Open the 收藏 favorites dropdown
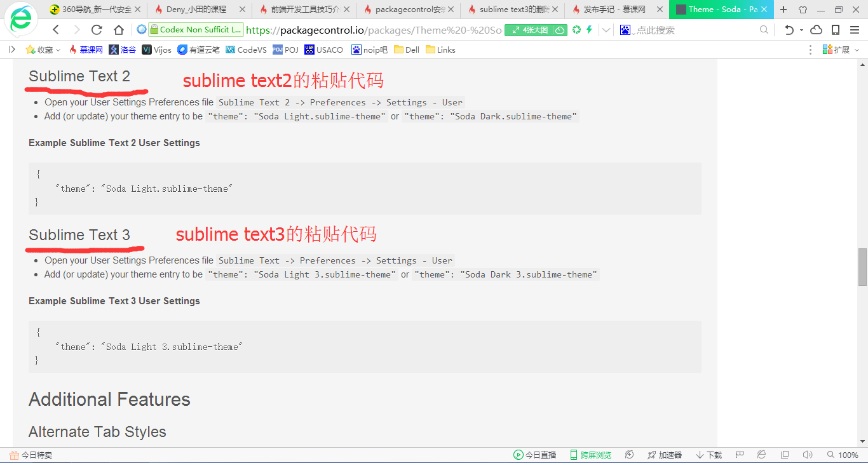This screenshot has height=463, width=868. [43, 50]
